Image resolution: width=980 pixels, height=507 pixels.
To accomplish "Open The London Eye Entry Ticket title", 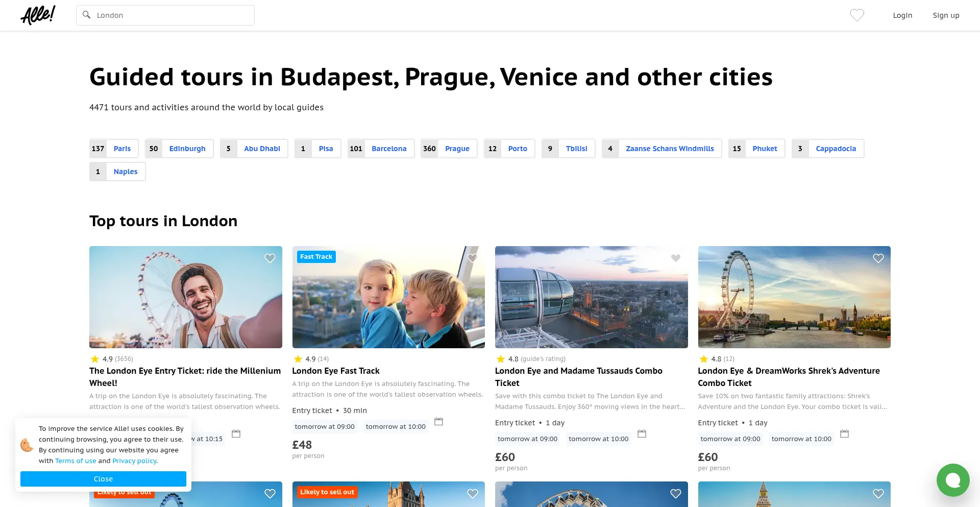I will (x=185, y=377).
